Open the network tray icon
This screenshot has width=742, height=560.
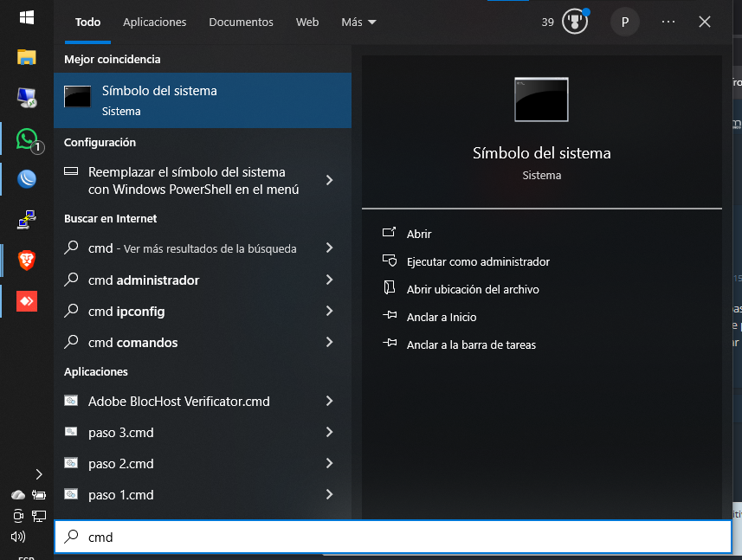[39, 516]
